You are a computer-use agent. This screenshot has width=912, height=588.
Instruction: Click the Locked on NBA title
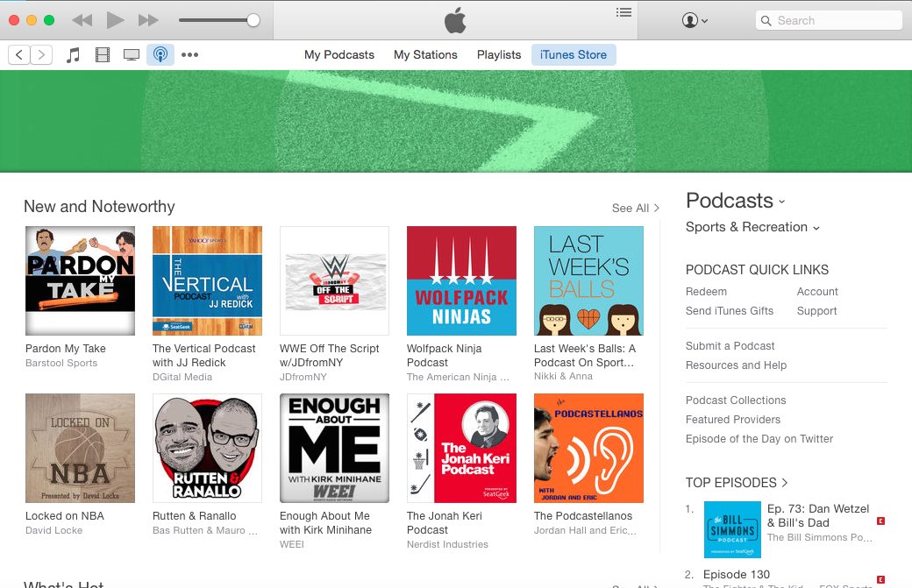pyautogui.click(x=65, y=516)
